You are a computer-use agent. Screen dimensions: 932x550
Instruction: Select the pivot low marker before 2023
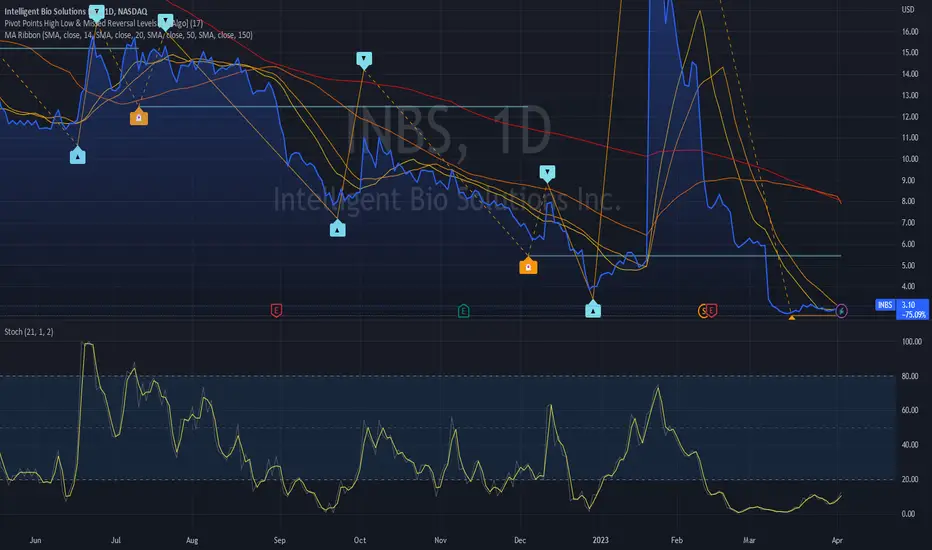tap(593, 310)
